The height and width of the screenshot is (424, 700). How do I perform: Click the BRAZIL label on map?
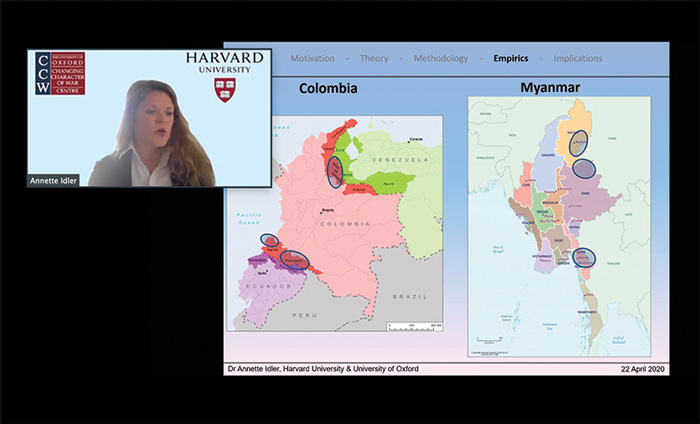click(410, 296)
